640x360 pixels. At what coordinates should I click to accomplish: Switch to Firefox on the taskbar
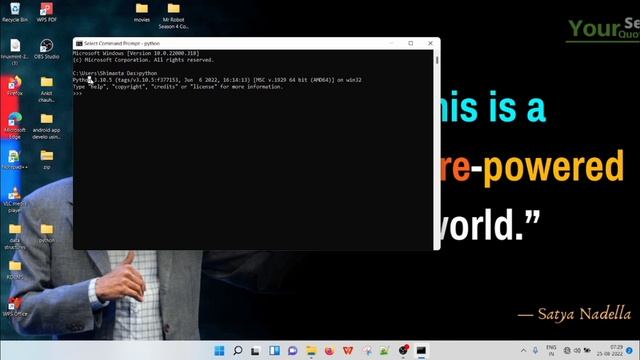329,351
